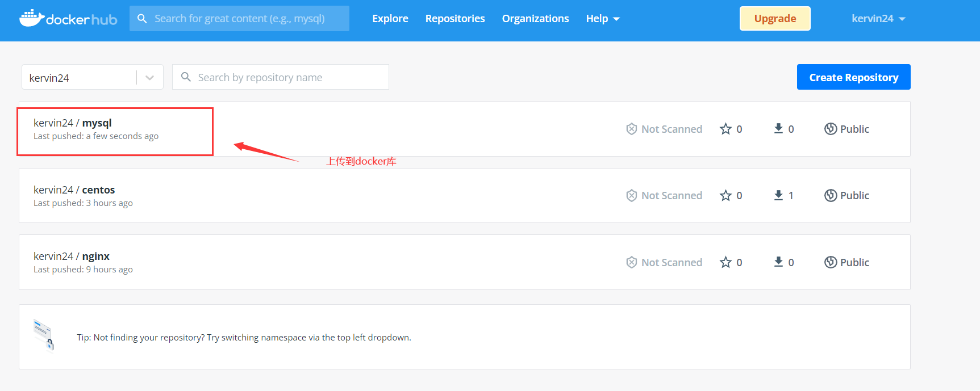
Task: Click the Docker Hub whale logo
Action: click(x=68, y=18)
